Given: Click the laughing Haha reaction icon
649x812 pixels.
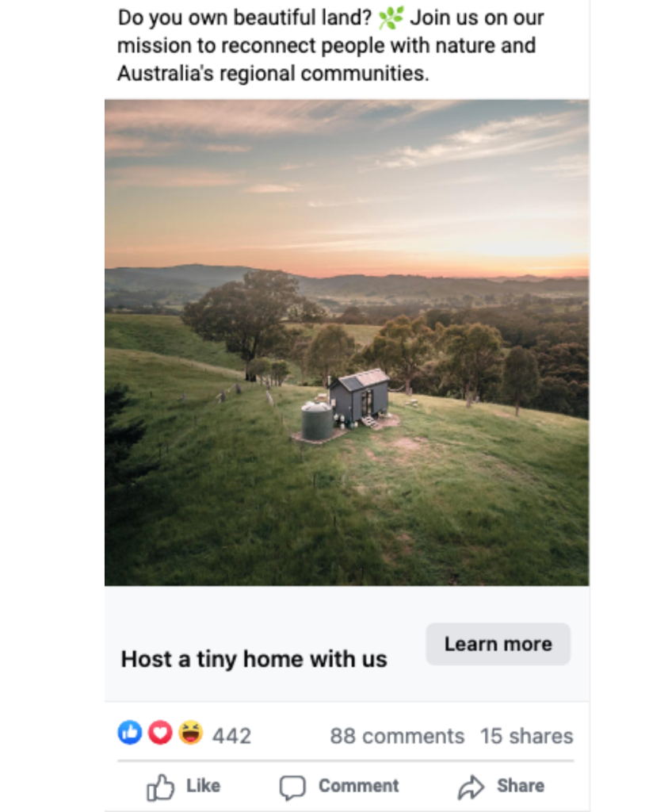Looking at the screenshot, I should [x=190, y=733].
